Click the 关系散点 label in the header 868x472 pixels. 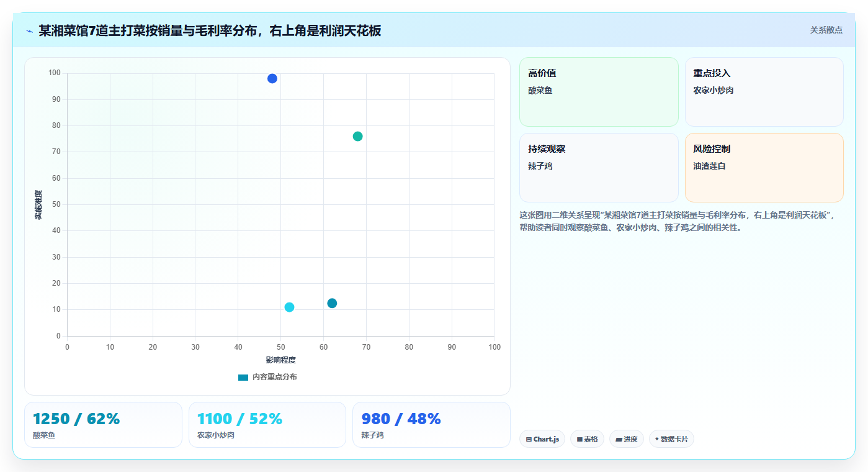click(x=826, y=30)
